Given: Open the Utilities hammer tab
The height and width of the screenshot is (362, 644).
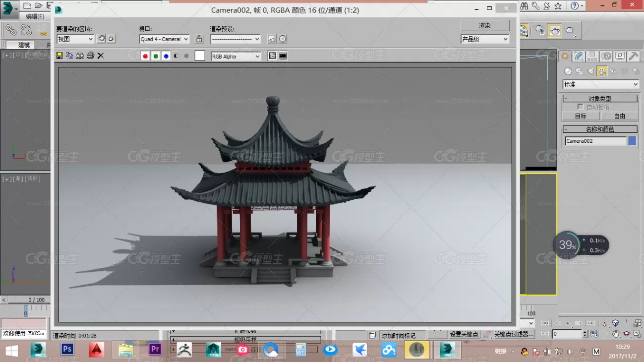Looking at the screenshot, I should tap(634, 56).
